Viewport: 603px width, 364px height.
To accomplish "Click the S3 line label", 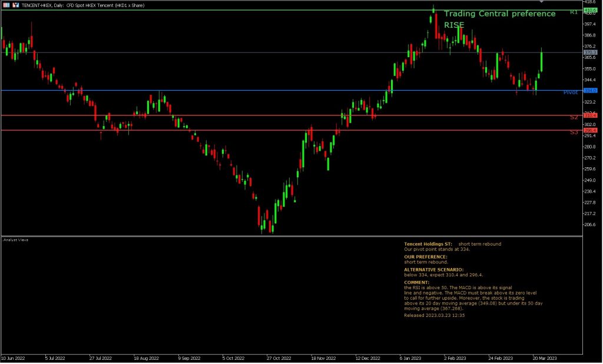I will pyautogui.click(x=574, y=133).
